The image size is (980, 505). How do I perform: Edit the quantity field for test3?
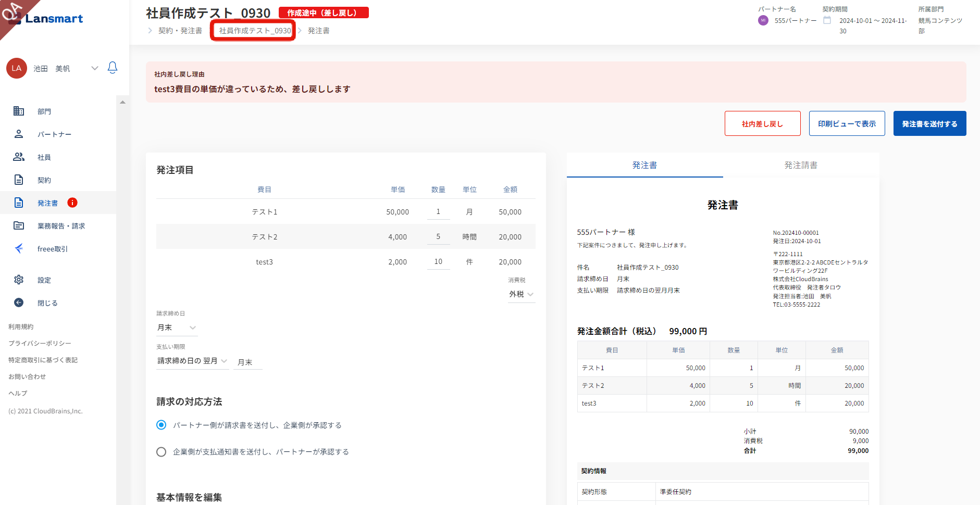(x=438, y=262)
